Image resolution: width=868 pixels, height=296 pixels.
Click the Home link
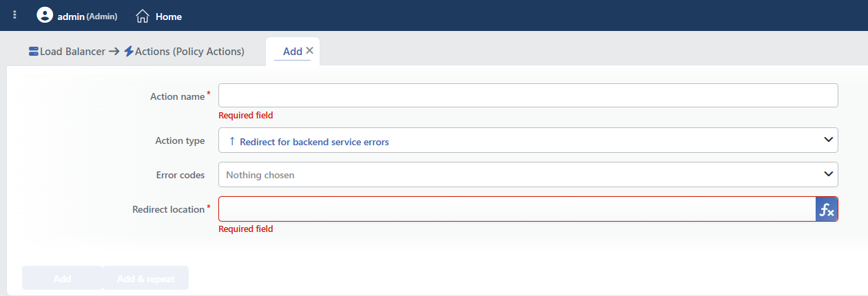point(169,16)
